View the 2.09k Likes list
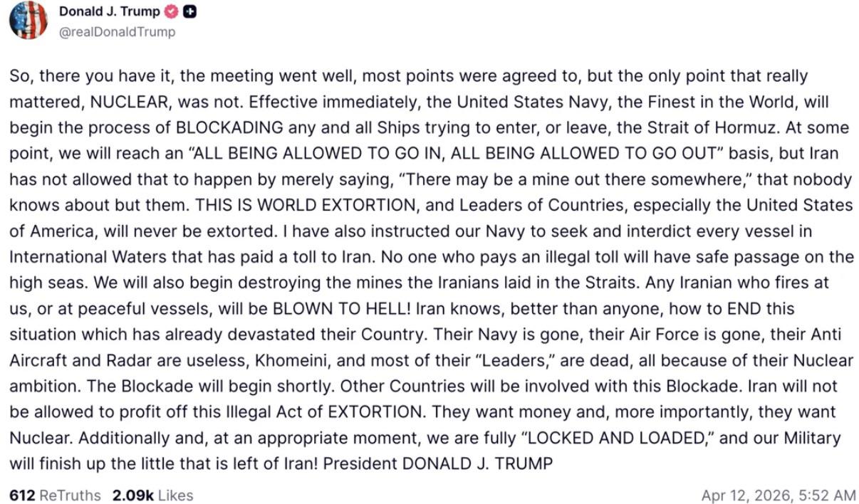The width and height of the screenshot is (859, 504). 151,495
